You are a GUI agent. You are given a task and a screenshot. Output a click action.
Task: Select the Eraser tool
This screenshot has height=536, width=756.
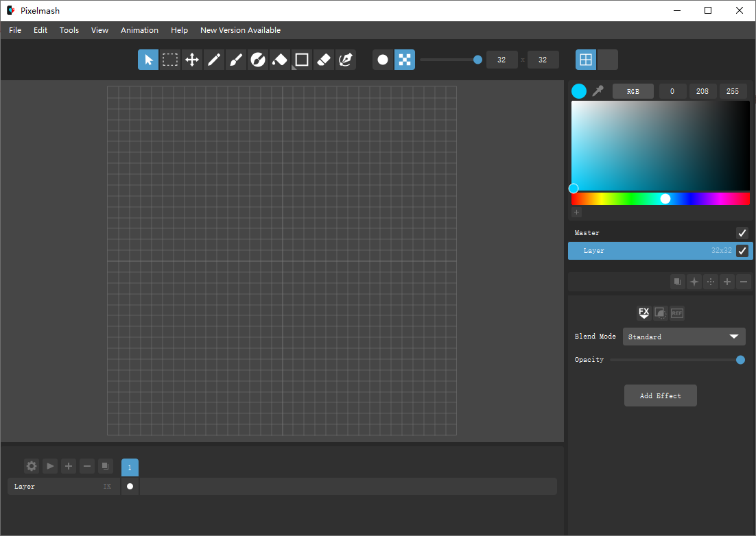point(324,60)
